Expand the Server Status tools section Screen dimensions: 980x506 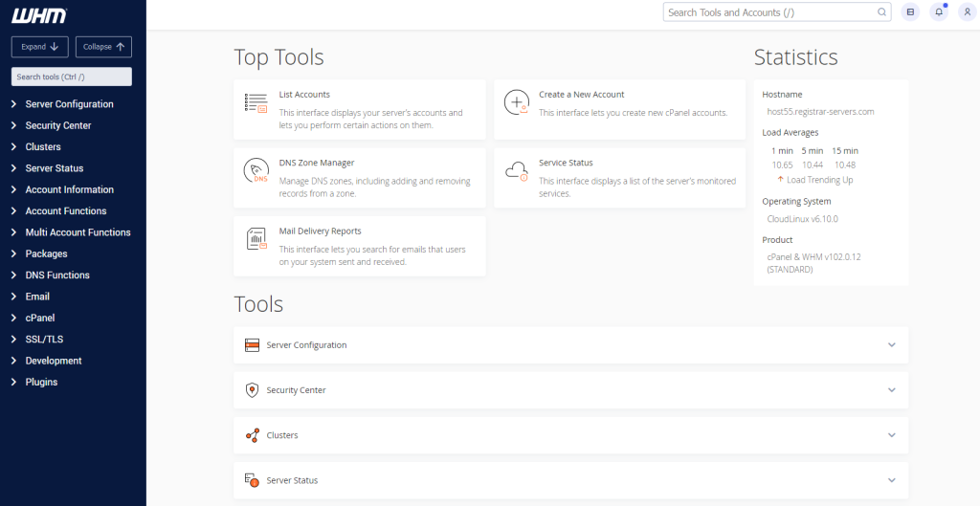point(891,480)
